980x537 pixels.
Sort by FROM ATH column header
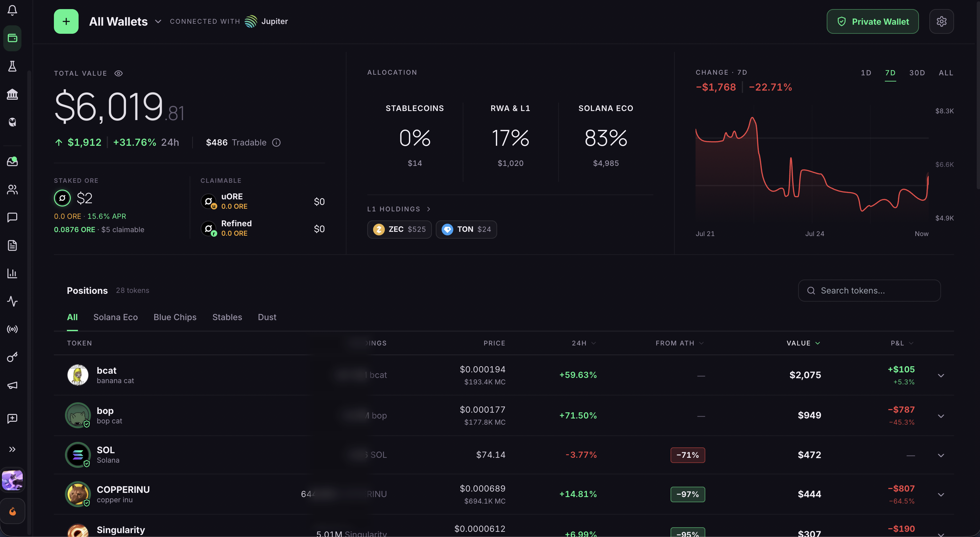(680, 343)
